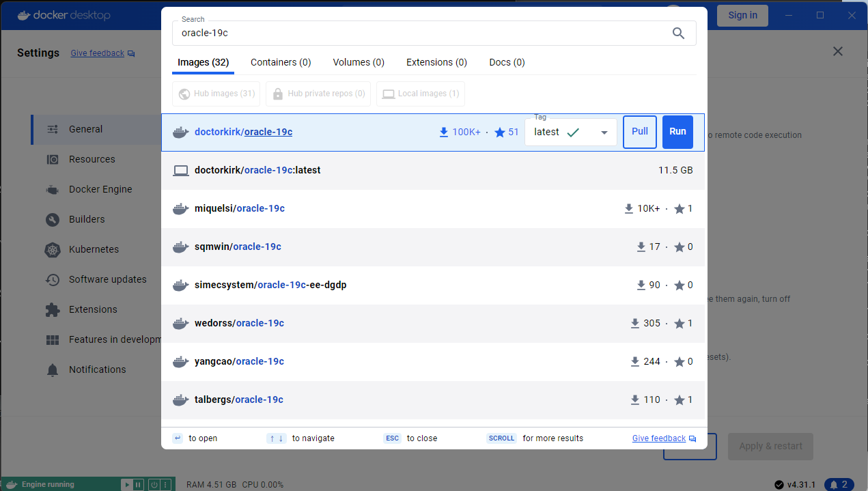868x491 pixels.
Task: Switch to the Volumes (0) tab
Action: coord(359,62)
